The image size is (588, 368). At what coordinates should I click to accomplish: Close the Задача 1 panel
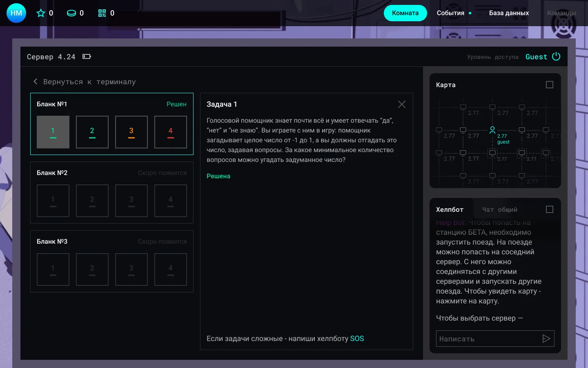click(x=402, y=104)
